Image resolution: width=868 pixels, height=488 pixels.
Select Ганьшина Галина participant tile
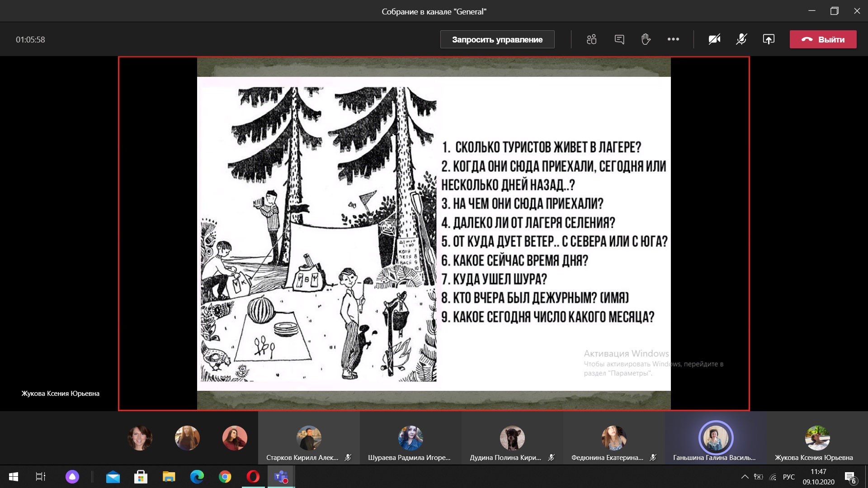click(715, 438)
